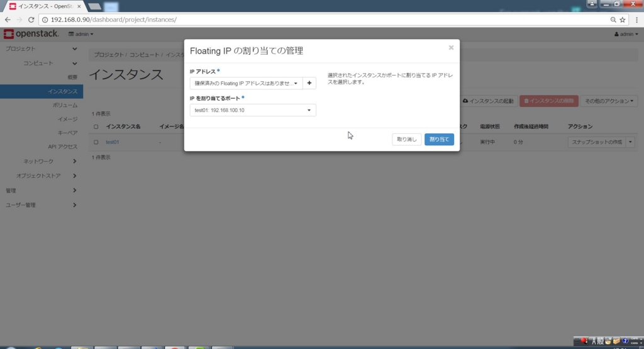The width and height of the screenshot is (644, 349).
Task: Click the インスタンスの起動 button
Action: [488, 101]
